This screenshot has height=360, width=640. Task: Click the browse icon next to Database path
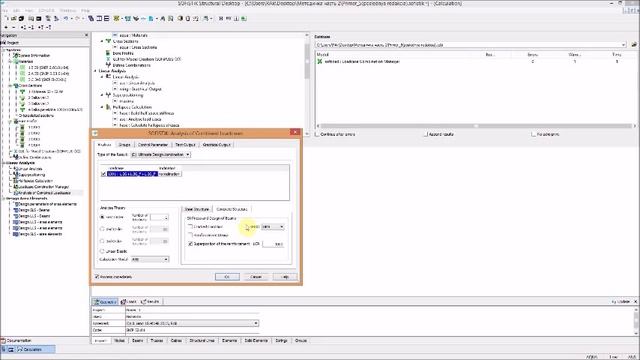point(634,45)
